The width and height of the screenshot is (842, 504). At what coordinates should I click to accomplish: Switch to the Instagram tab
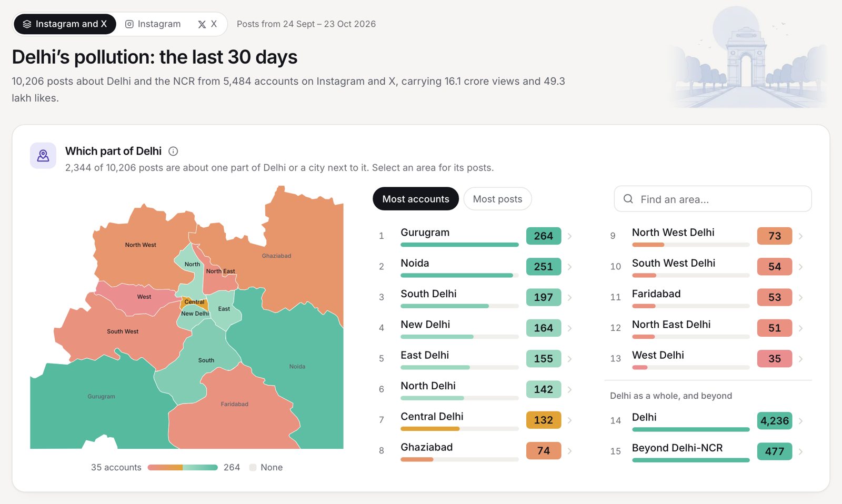coord(153,24)
